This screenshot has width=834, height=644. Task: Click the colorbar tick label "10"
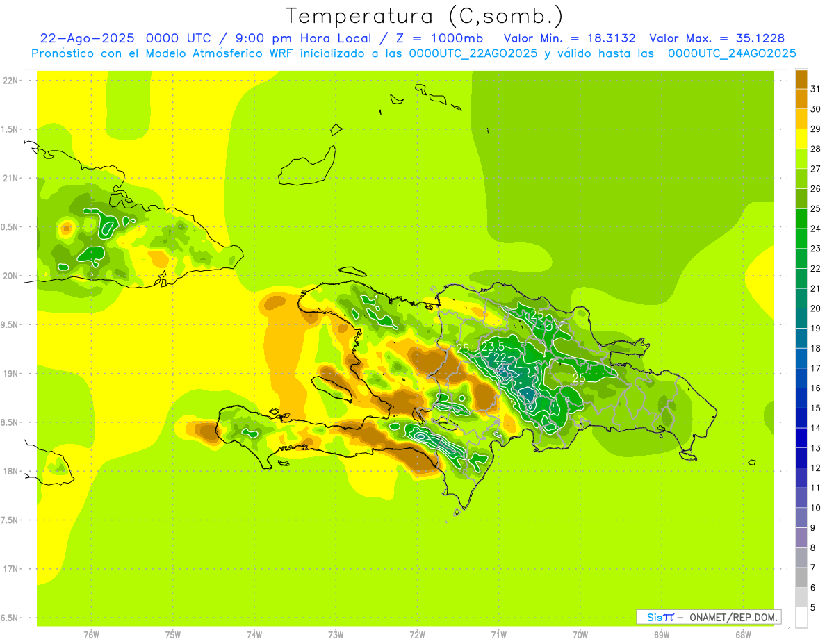coord(816,508)
